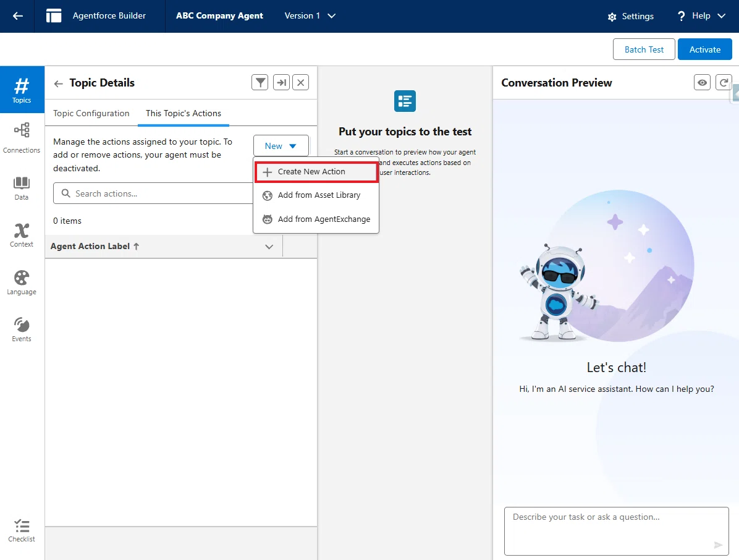This screenshot has width=739, height=560.
Task: Click the send arrow in the chat box
Action: [x=718, y=545]
